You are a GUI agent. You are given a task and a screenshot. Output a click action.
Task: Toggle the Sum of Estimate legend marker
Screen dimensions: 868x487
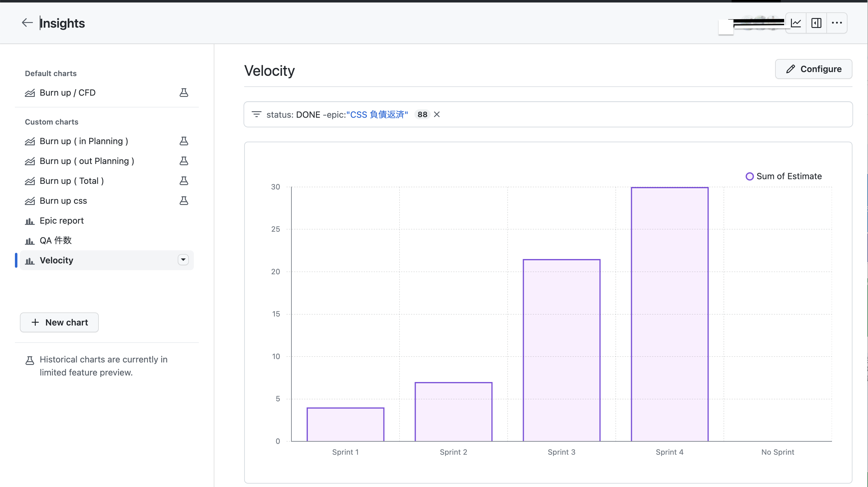(x=749, y=176)
